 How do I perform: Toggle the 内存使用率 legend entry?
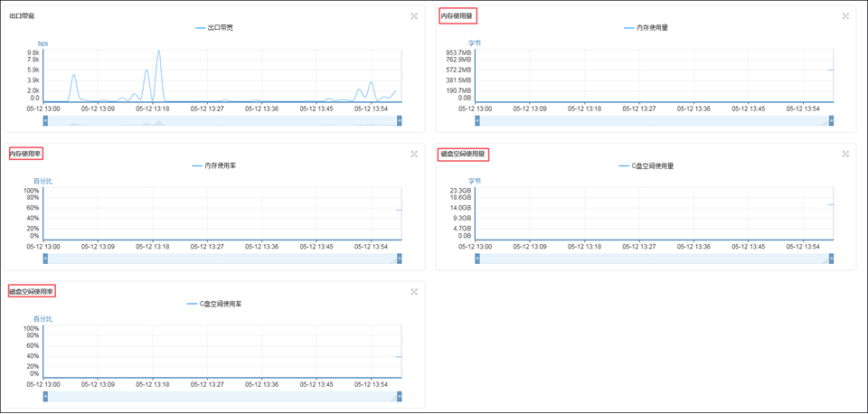click(x=214, y=166)
